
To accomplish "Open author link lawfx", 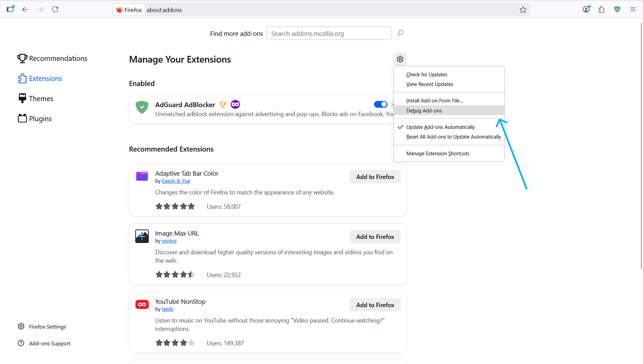I will [x=168, y=309].
